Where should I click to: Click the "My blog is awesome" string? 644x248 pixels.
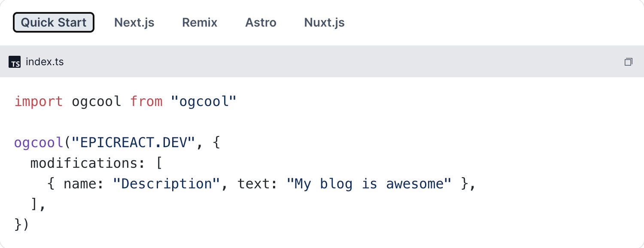(369, 184)
